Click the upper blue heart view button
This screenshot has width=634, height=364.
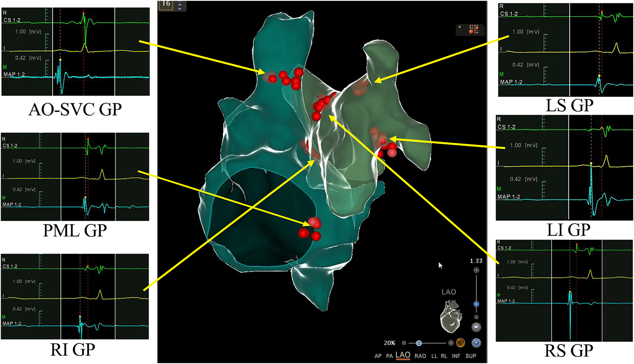[476, 327]
